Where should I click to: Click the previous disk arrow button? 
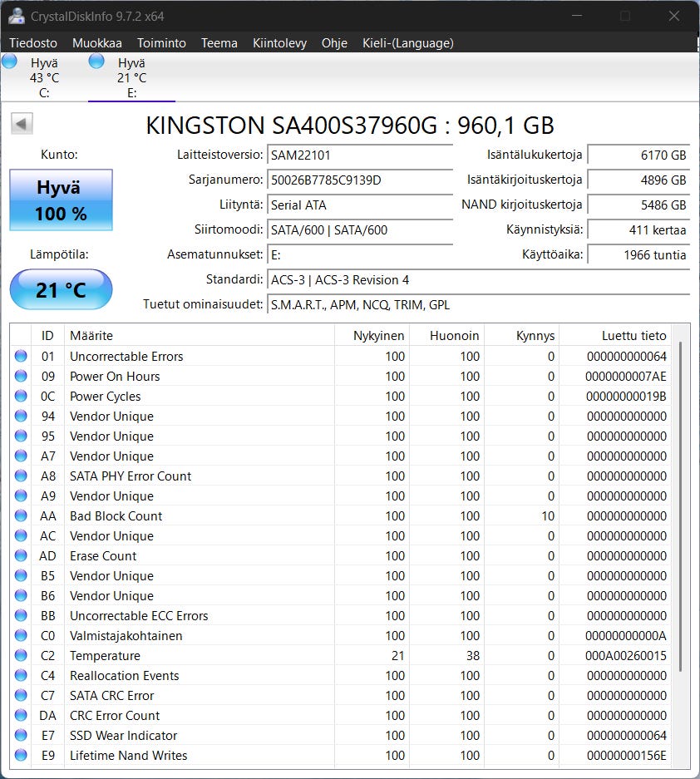coord(22,124)
